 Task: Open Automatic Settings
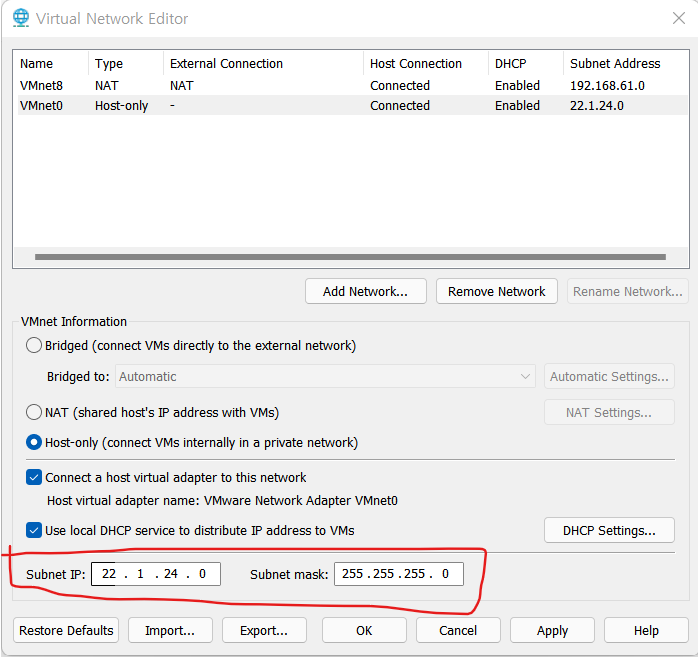pyautogui.click(x=609, y=377)
